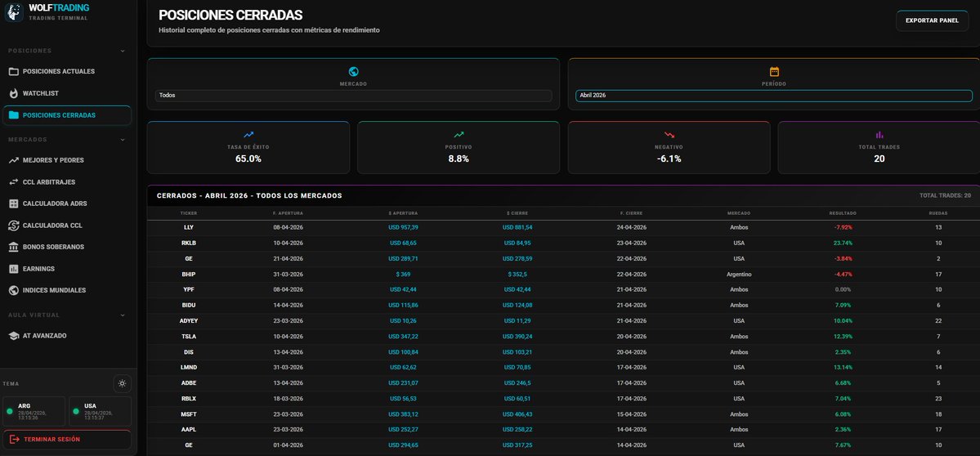The image size is (980, 456).
Task: Click the USD 390,24 closing price
Action: pyautogui.click(x=517, y=337)
